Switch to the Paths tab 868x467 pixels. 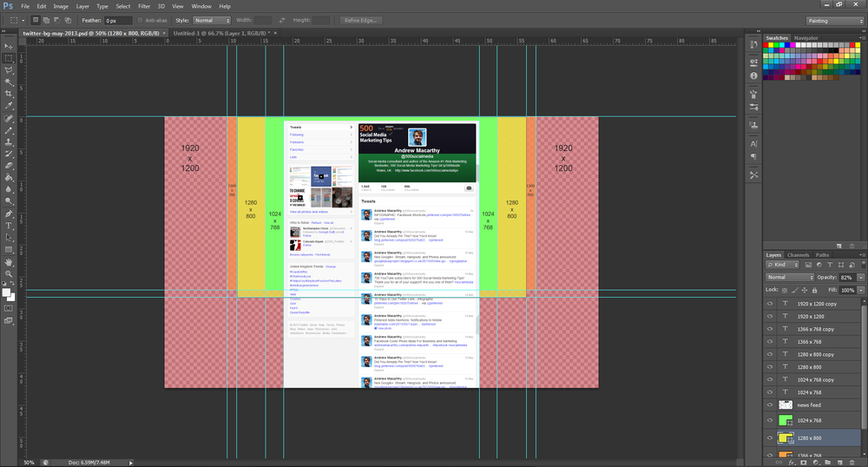tap(823, 255)
